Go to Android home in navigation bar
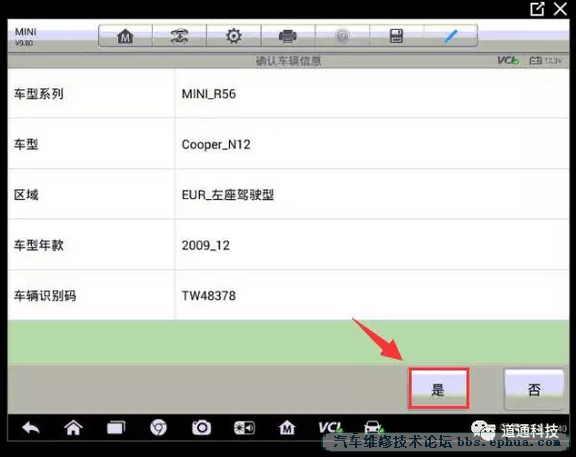 [x=73, y=428]
